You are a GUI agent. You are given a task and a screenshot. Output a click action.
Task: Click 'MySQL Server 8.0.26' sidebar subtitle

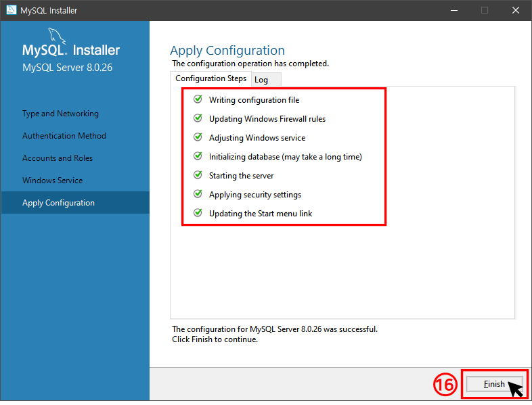[67, 68]
